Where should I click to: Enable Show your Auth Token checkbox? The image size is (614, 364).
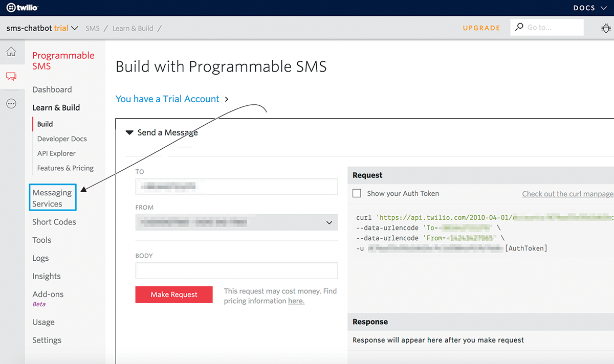point(357,193)
